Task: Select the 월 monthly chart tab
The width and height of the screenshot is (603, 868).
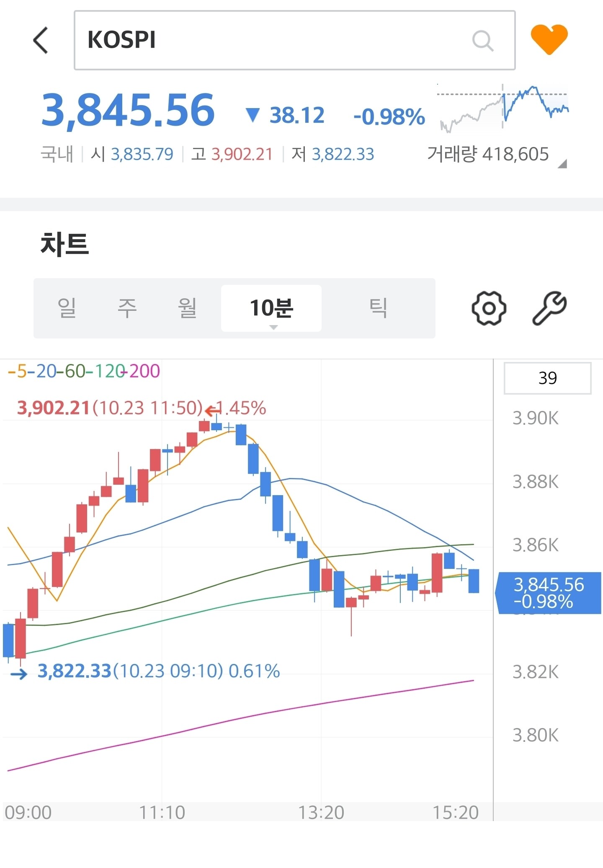Action: 187,308
